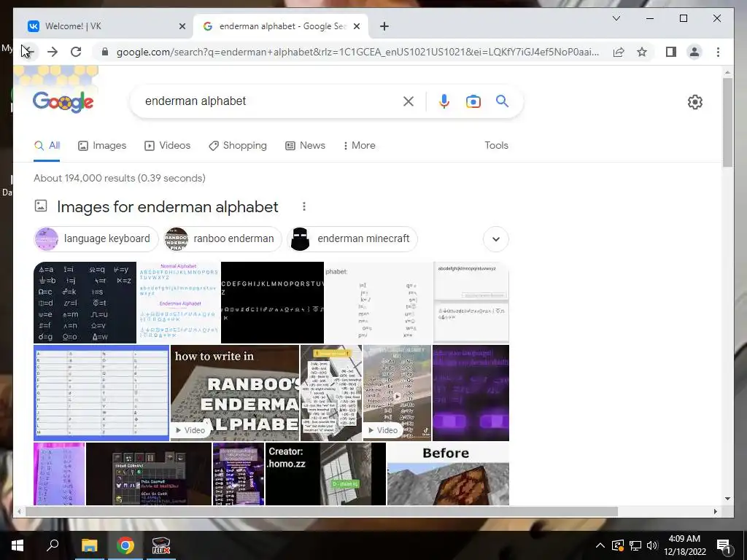Viewport: 747px width, 560px height.
Task: Open a new tab with plus button
Action: 384,26
